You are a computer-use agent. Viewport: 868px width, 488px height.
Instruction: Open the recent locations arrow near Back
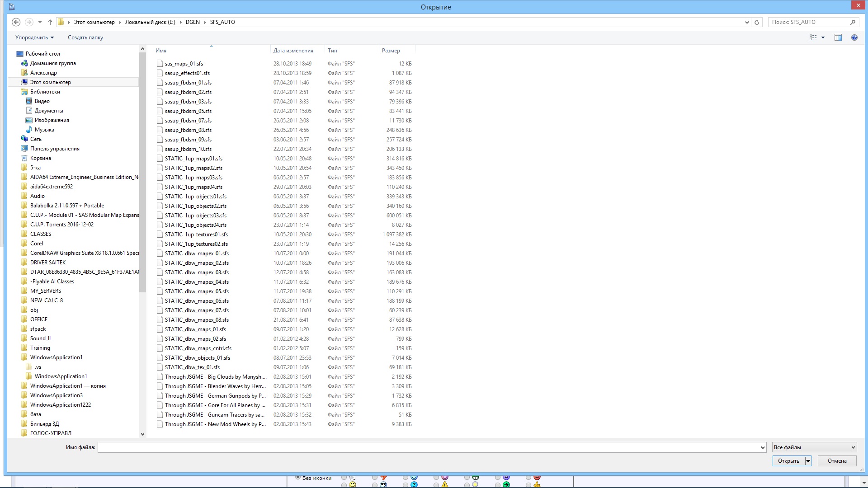pos(40,22)
